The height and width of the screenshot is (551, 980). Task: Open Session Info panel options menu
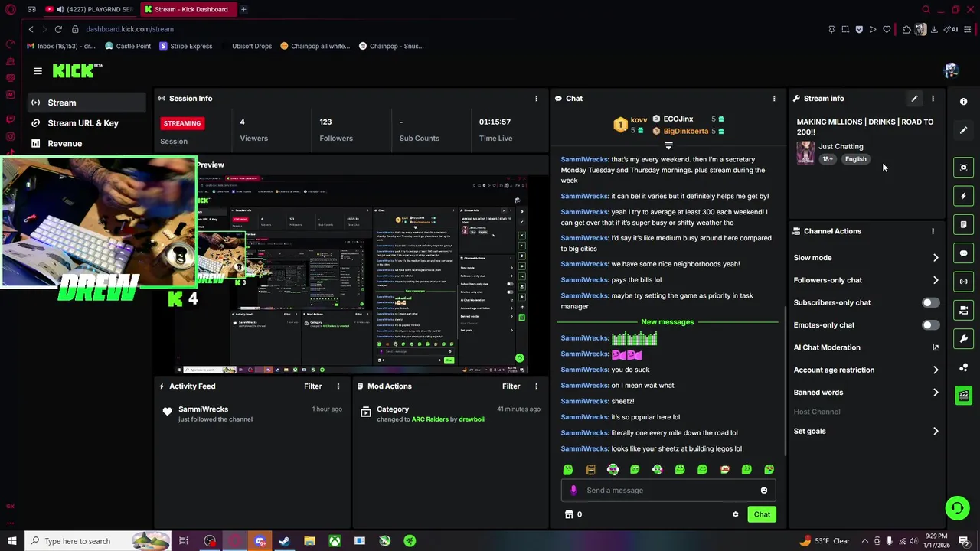point(536,99)
